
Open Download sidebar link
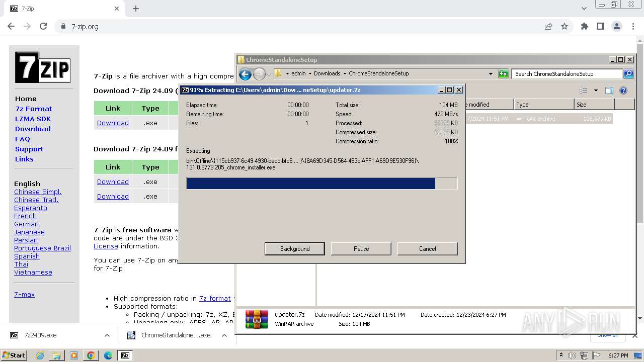pyautogui.click(x=33, y=129)
